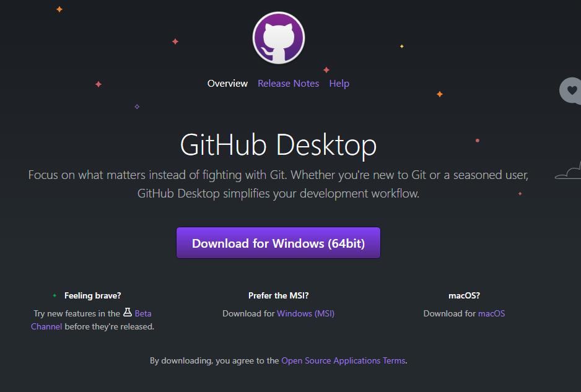581x392 pixels.
Task: Click the beaker icon beside Beta
Action: point(128,312)
